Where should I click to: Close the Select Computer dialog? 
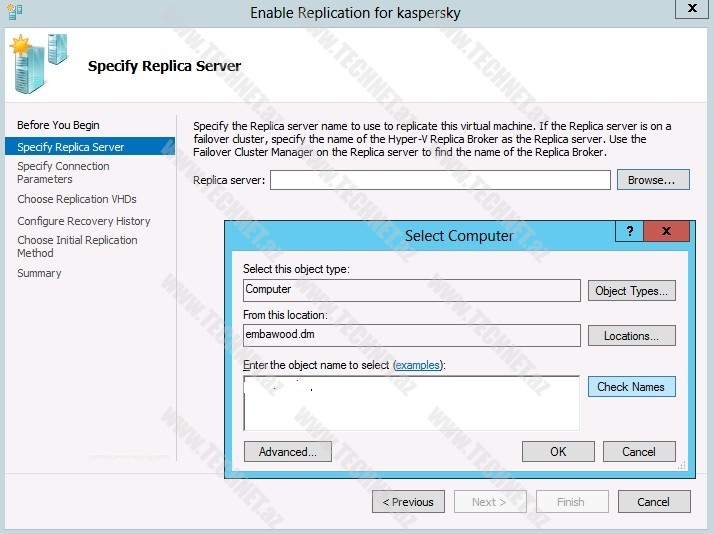[x=665, y=232]
